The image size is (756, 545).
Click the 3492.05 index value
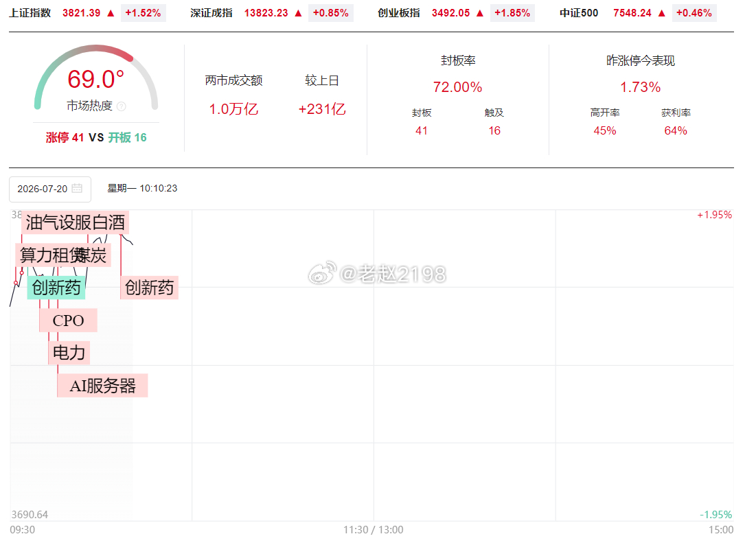click(451, 13)
